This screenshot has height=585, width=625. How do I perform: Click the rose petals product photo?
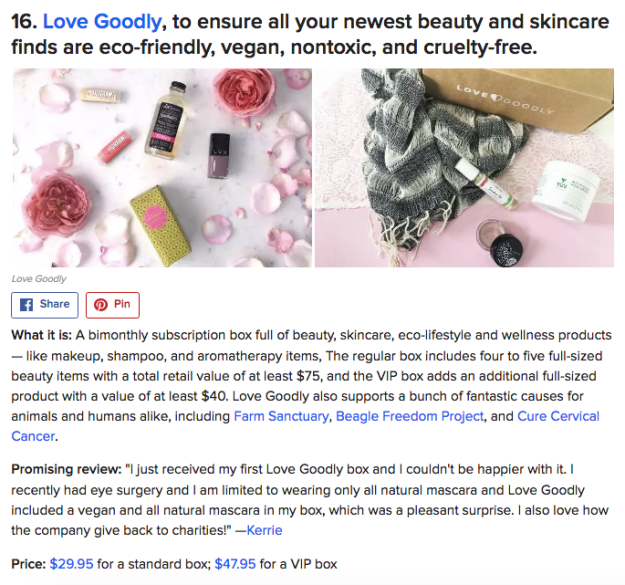[160, 168]
